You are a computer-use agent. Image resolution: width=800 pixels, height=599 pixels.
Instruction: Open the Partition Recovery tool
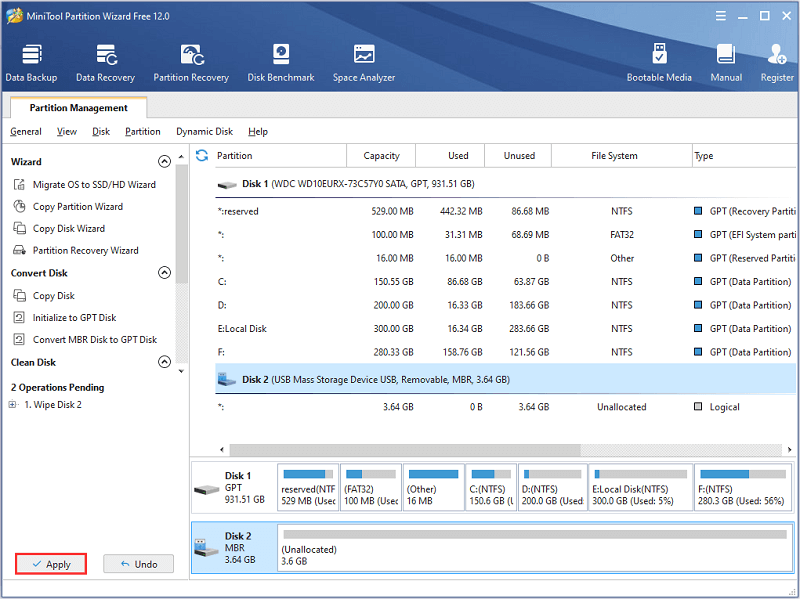point(191,63)
